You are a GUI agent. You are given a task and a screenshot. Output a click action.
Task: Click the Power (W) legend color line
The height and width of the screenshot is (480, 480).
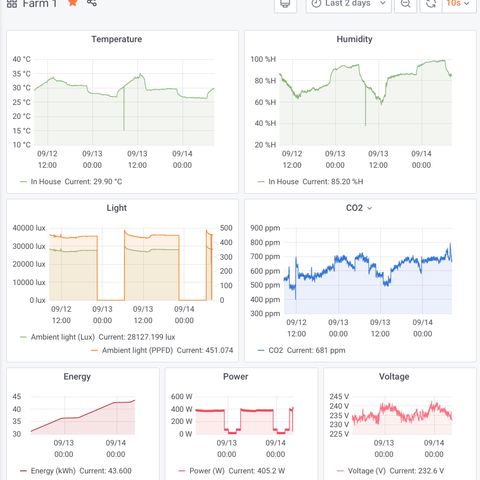point(182,471)
